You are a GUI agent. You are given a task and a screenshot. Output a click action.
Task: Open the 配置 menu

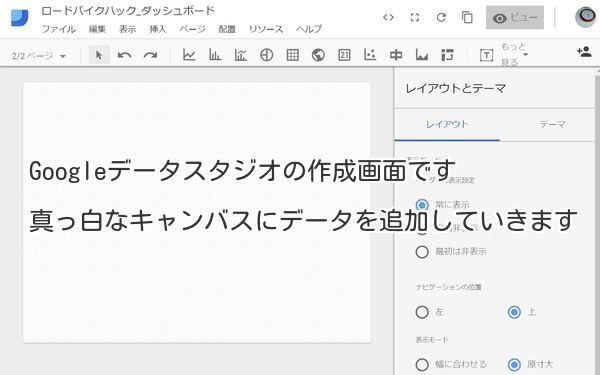coord(227,29)
